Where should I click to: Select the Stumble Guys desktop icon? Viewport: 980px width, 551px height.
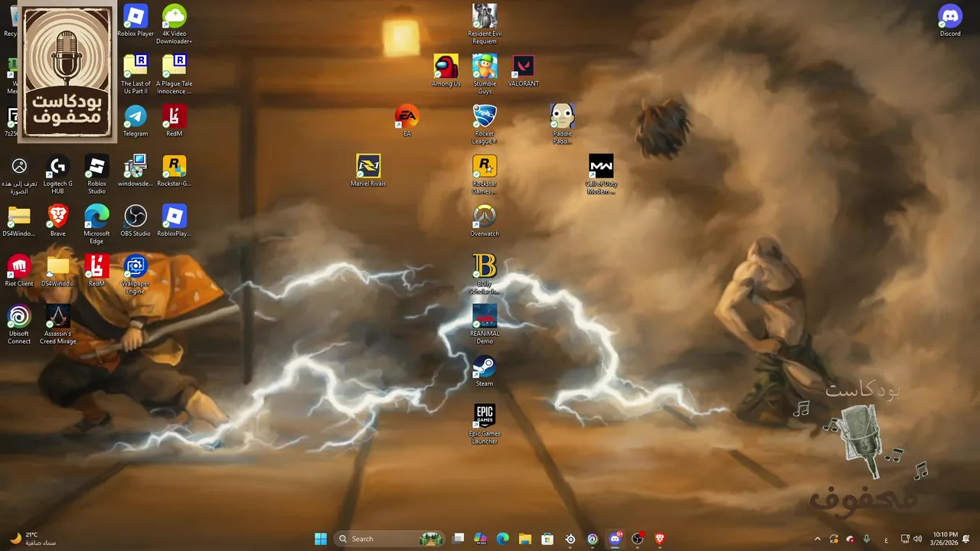click(485, 74)
